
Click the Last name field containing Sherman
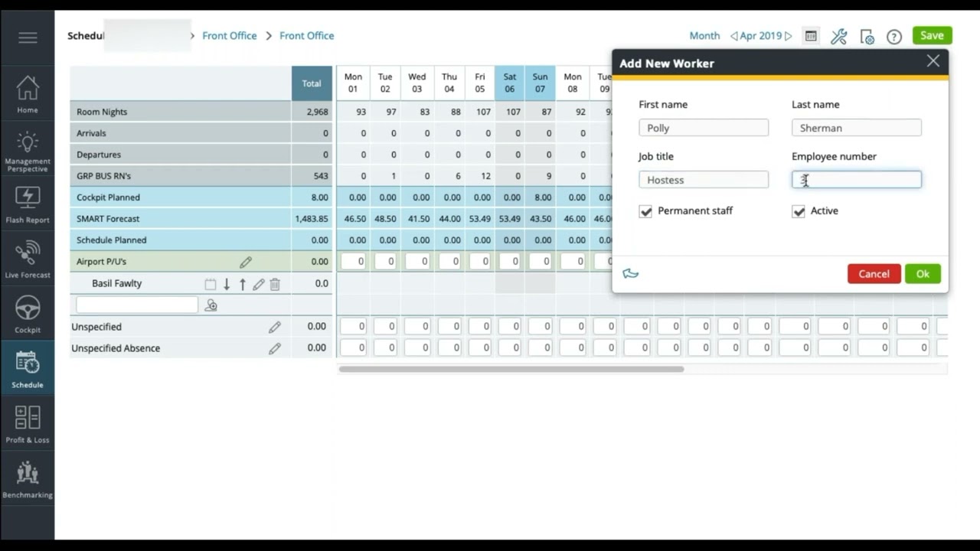(x=857, y=128)
